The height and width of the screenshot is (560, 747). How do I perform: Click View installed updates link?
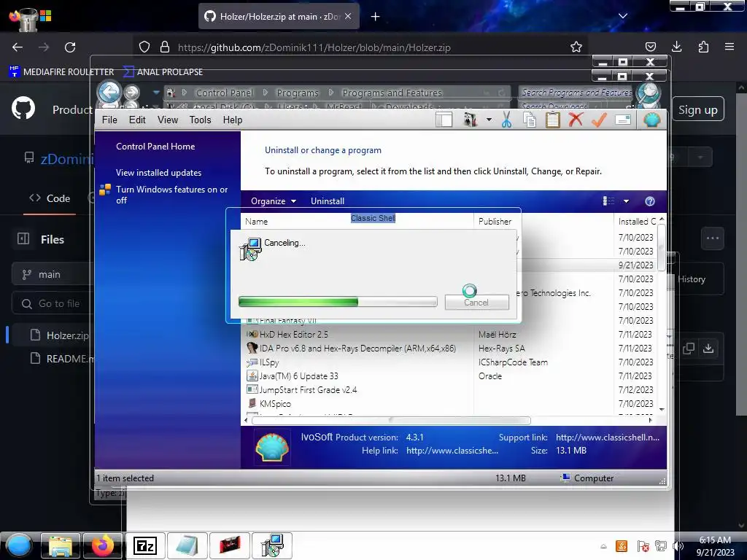pyautogui.click(x=158, y=173)
